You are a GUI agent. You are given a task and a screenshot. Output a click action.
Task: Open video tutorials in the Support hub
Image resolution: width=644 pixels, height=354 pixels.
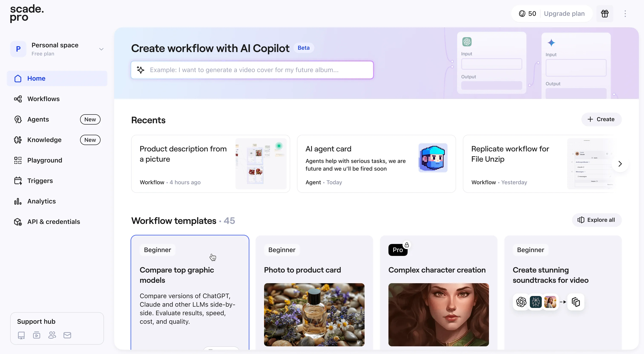click(36, 335)
